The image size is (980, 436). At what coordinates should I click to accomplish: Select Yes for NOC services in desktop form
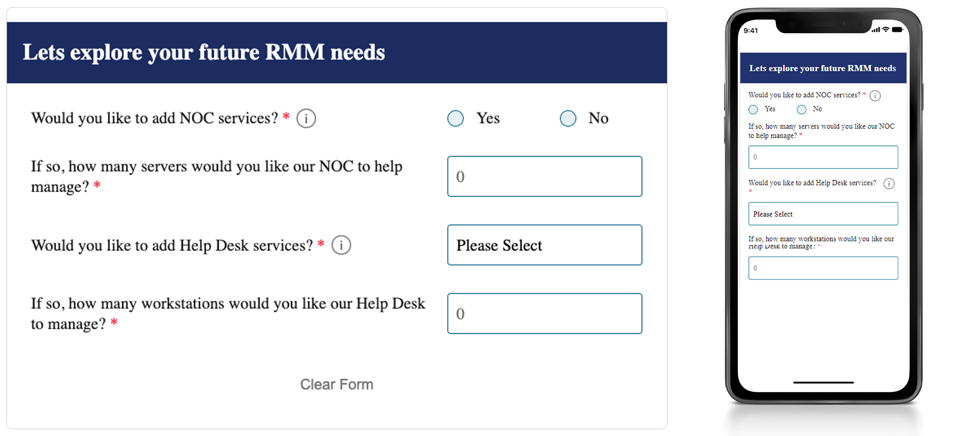pyautogui.click(x=455, y=119)
